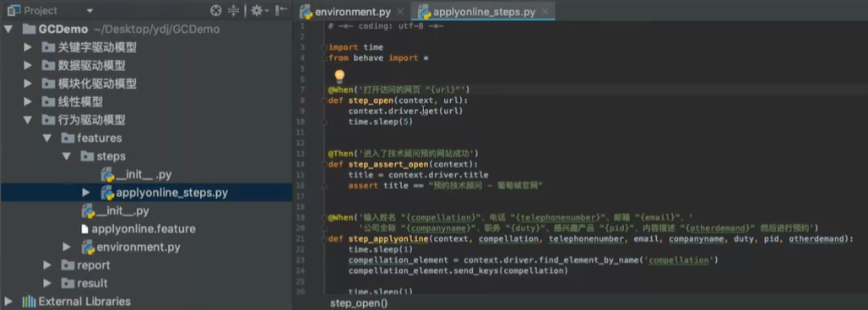Close the applyonline_steps.py tab
Image resolution: width=868 pixels, height=310 pixels.
(x=545, y=12)
